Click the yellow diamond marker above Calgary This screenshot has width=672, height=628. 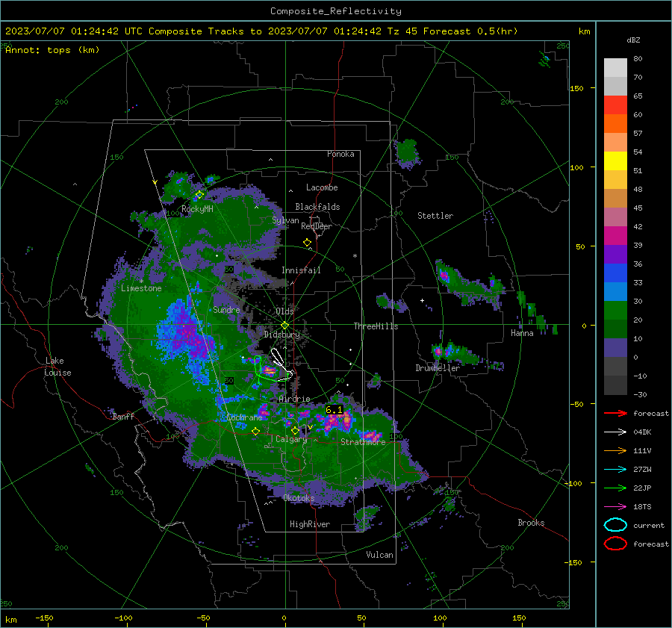pos(295,430)
